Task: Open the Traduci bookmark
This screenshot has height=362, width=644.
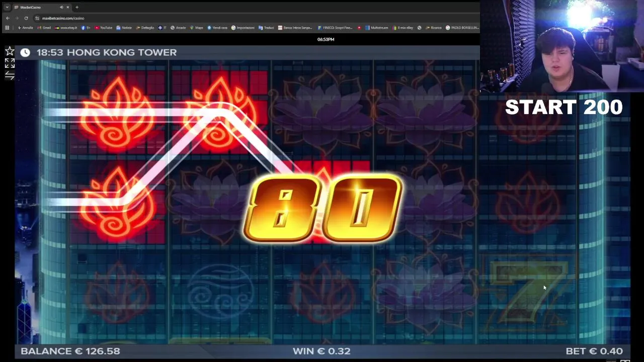Action: (x=266, y=28)
